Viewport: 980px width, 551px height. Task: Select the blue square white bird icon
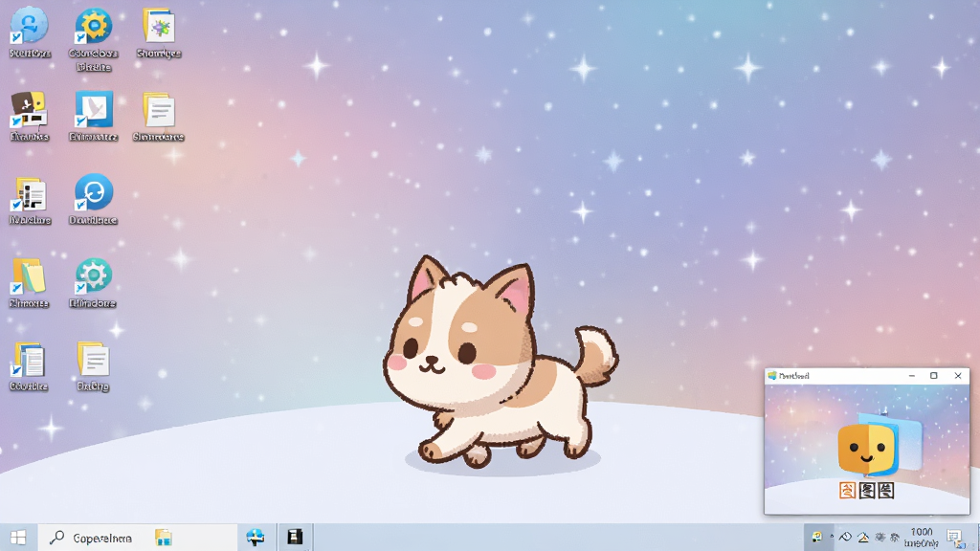[x=94, y=109]
